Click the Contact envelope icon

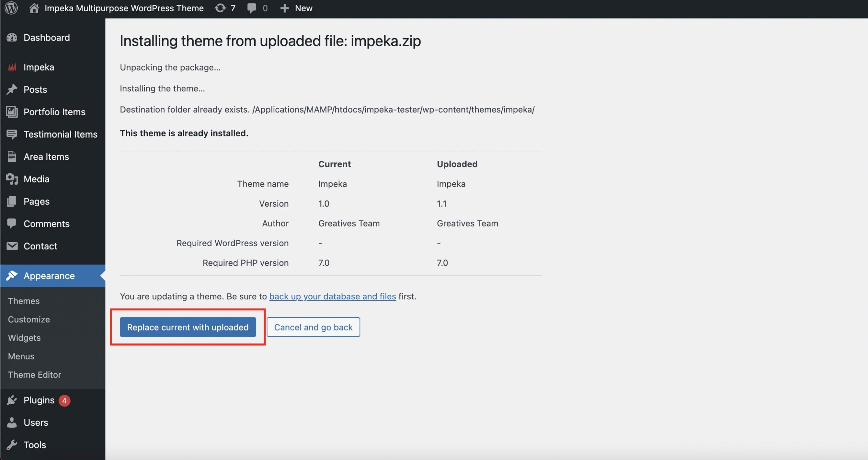click(12, 246)
